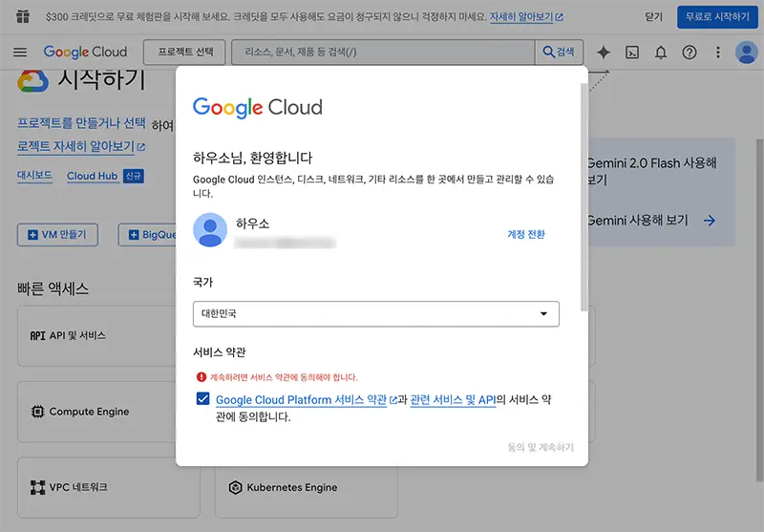Image resolution: width=764 pixels, height=532 pixels.
Task: Open the Compute Engine quick access card
Action: click(96, 412)
